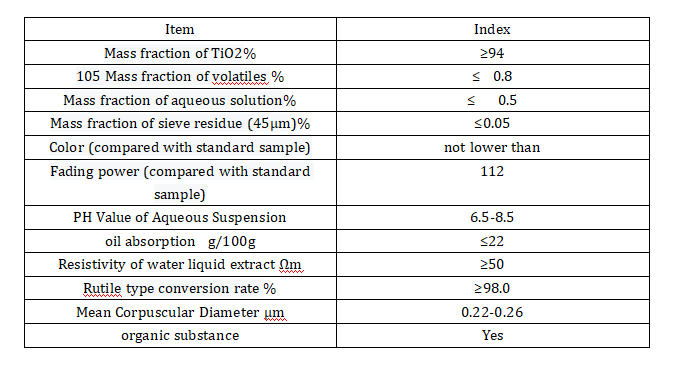
Task: Select the Yes cell for organic substance
Action: tap(493, 336)
